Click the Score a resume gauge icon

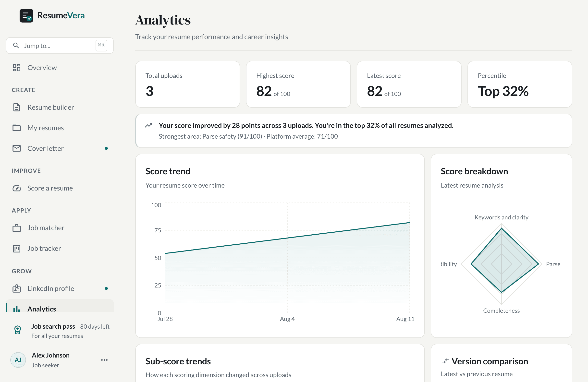(17, 188)
